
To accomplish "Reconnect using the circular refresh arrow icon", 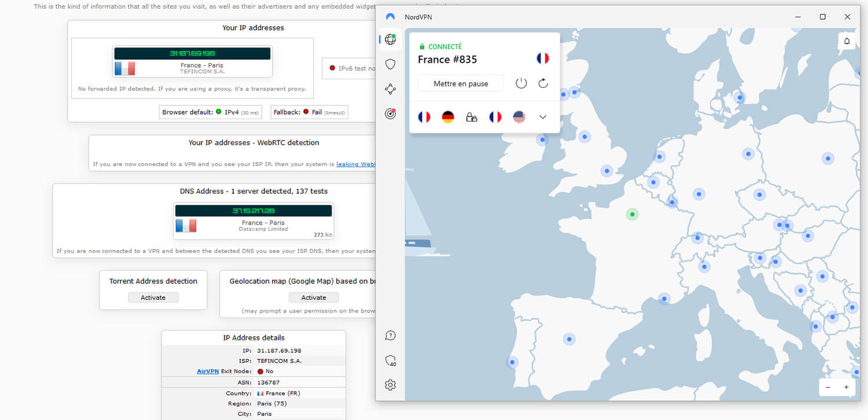I will point(543,83).
